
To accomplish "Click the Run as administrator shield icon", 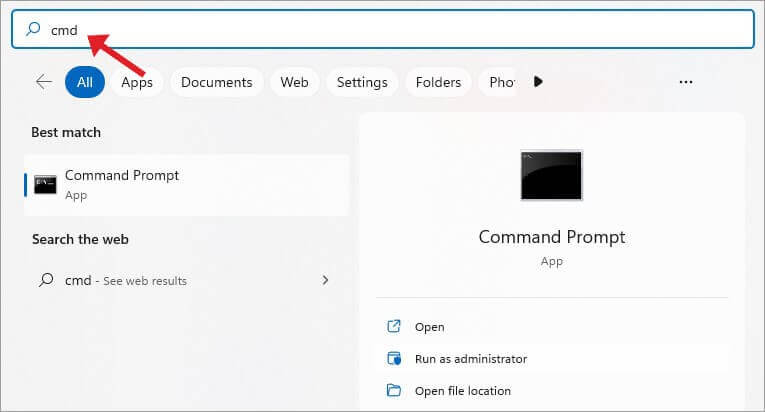I will (394, 358).
